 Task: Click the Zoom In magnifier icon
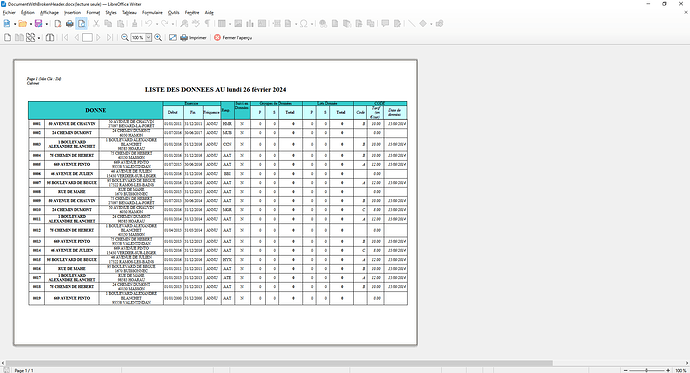158,38
